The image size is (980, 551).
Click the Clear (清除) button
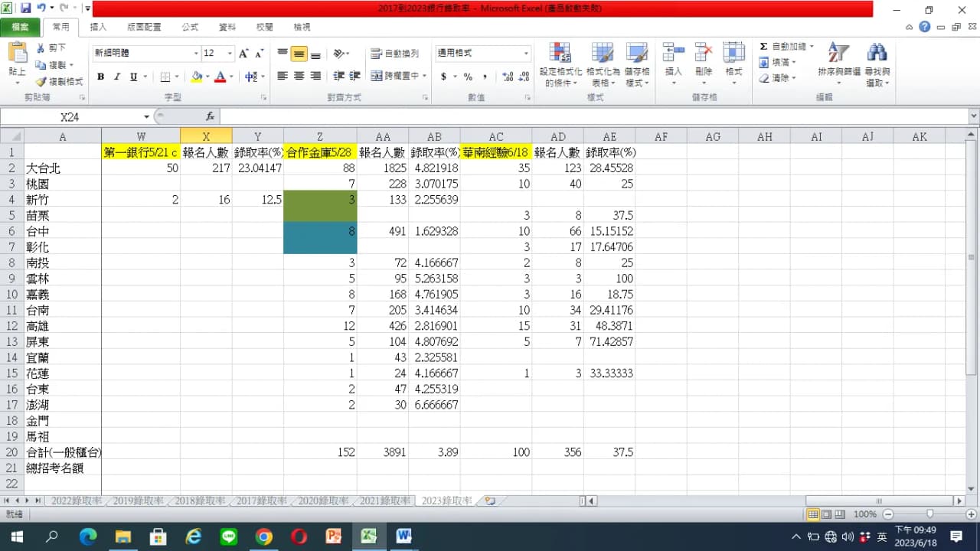point(775,78)
